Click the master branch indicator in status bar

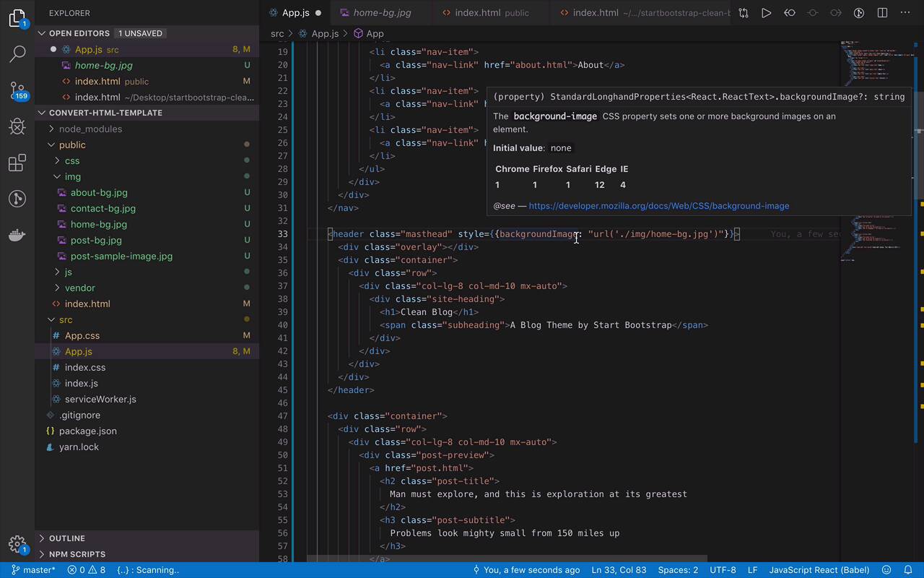tap(33, 570)
